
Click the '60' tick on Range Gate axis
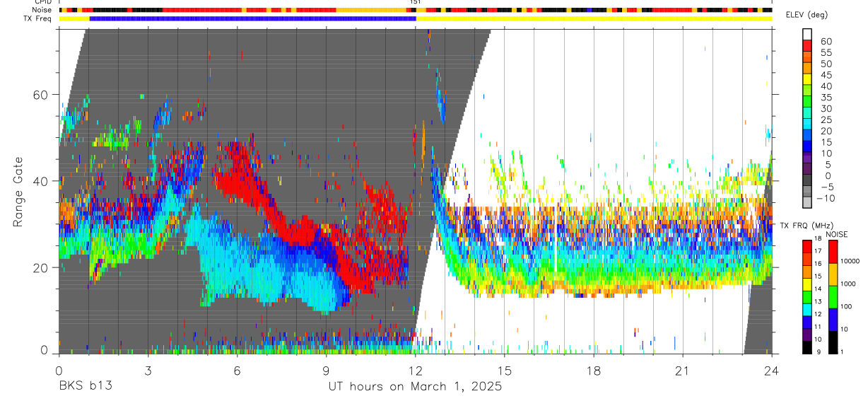tap(42, 95)
